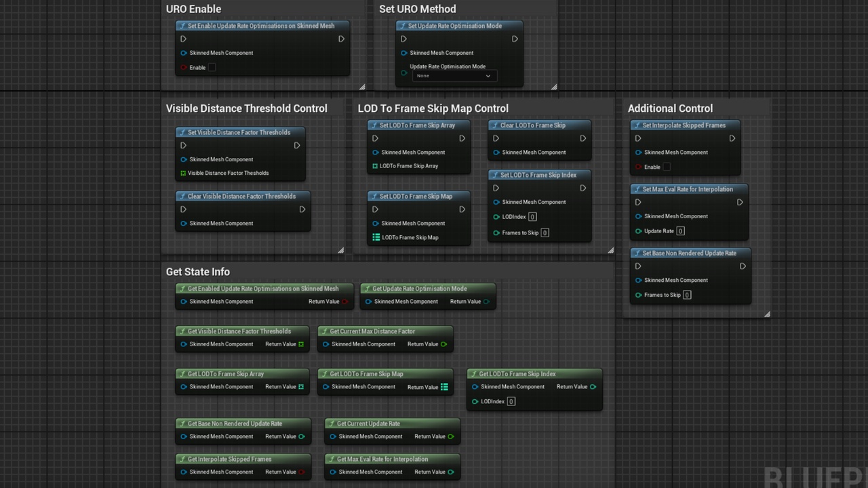The image size is (868, 488).
Task: Select Get Update Rate Optimisation Mode node title
Action: point(420,289)
